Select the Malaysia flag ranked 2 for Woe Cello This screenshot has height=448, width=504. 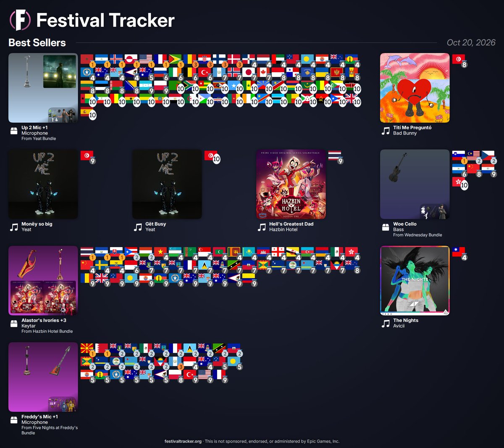click(473, 155)
